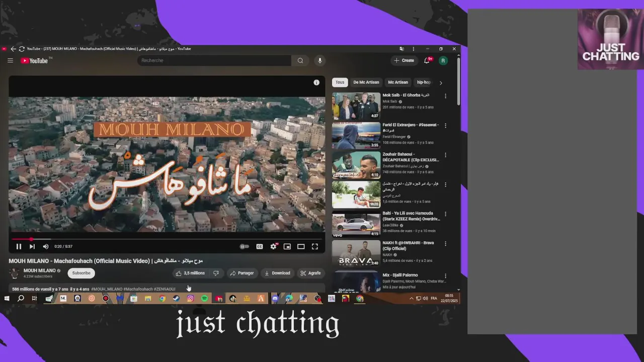
Task: Open Mok Saib - El Ghorba thumbnail
Action: click(x=356, y=106)
